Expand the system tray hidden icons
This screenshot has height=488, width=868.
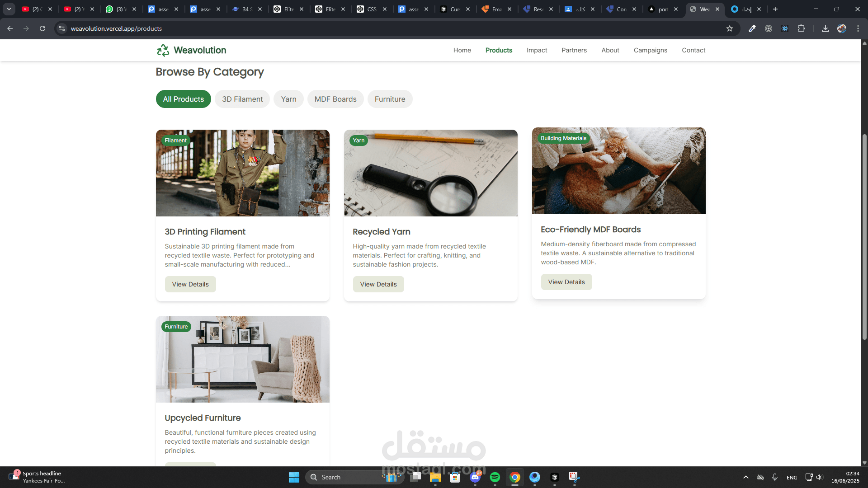[x=746, y=477]
